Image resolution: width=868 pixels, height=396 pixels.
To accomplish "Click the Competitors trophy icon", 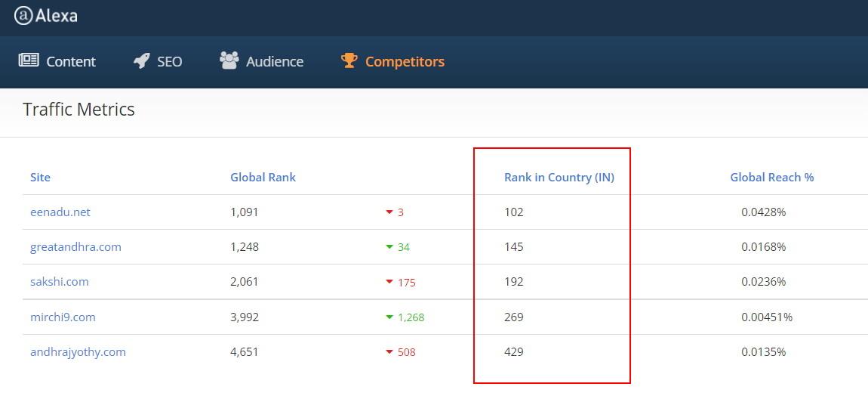I will (349, 60).
